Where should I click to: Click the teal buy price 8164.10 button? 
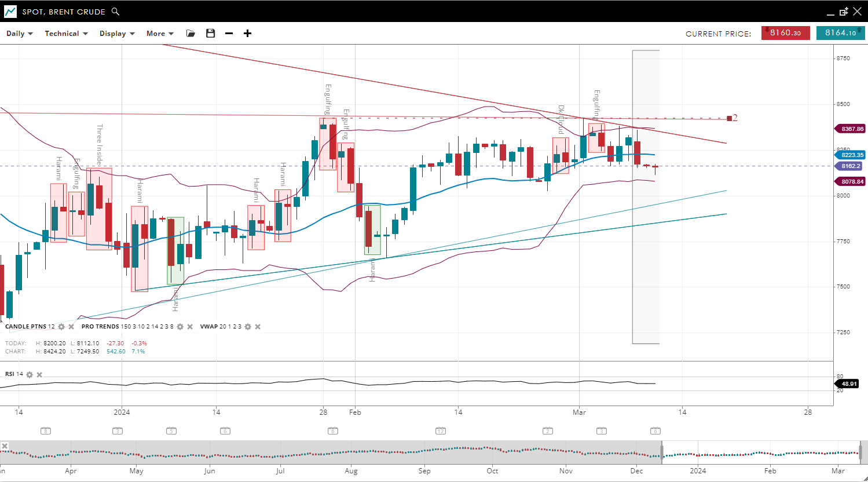840,33
